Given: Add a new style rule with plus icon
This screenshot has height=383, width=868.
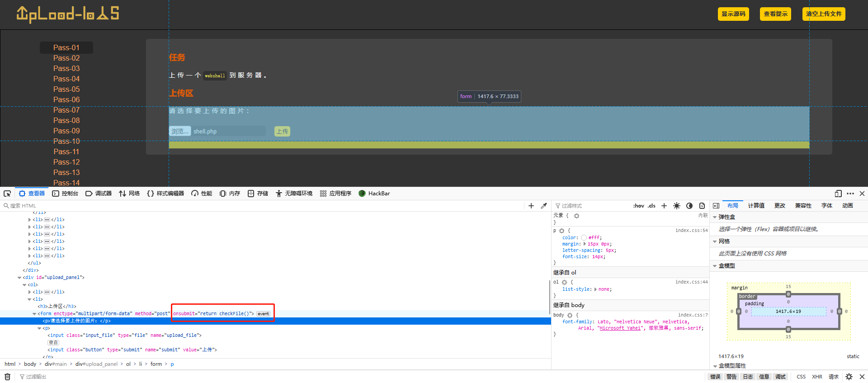Looking at the screenshot, I should tap(664, 206).
